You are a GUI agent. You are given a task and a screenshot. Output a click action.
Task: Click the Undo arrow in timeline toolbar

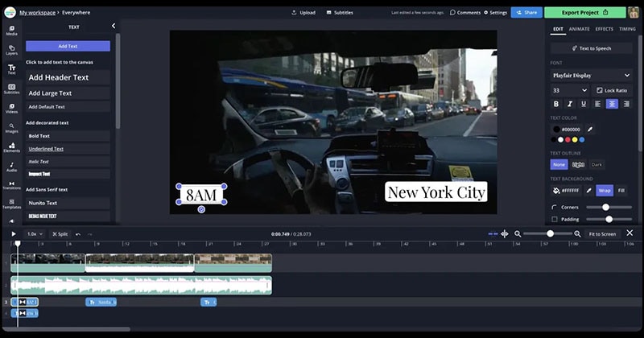[78, 234]
